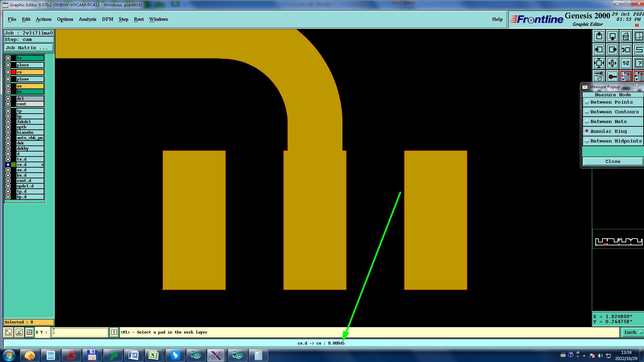
Task: Click the pan up arrow icon
Action: coord(599,36)
